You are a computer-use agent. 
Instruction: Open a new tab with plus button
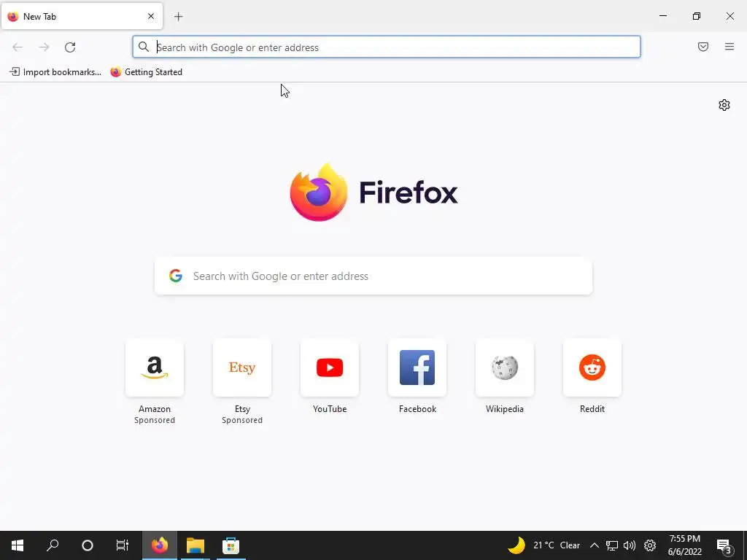point(179,17)
